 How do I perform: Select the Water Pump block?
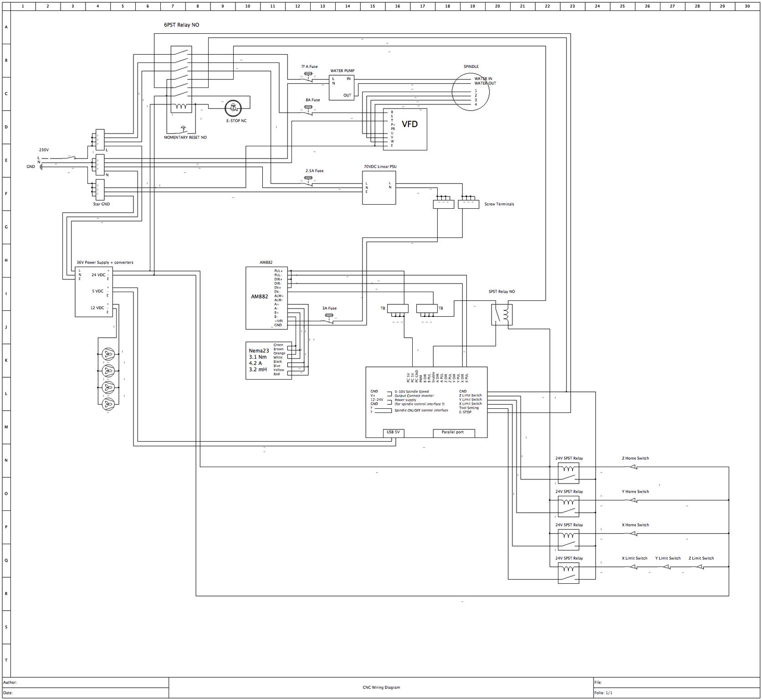[x=342, y=87]
